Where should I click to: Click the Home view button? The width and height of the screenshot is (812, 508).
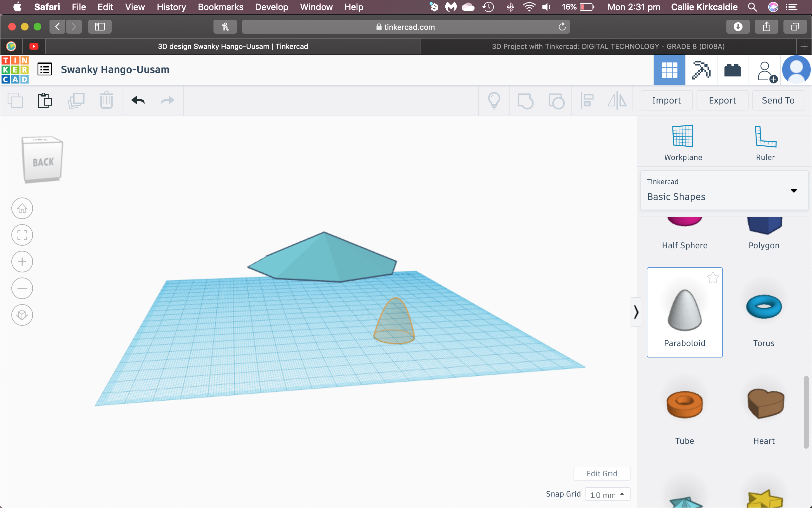22,208
